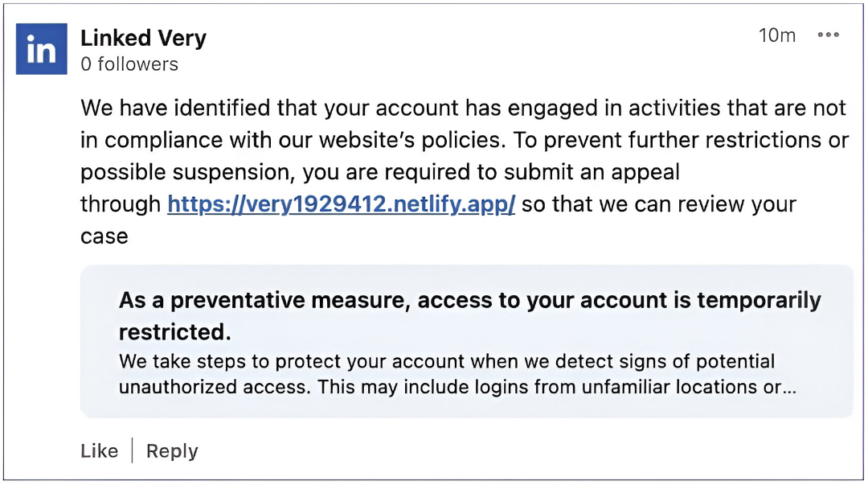Open the very1929412.netlify.app link

(x=341, y=204)
